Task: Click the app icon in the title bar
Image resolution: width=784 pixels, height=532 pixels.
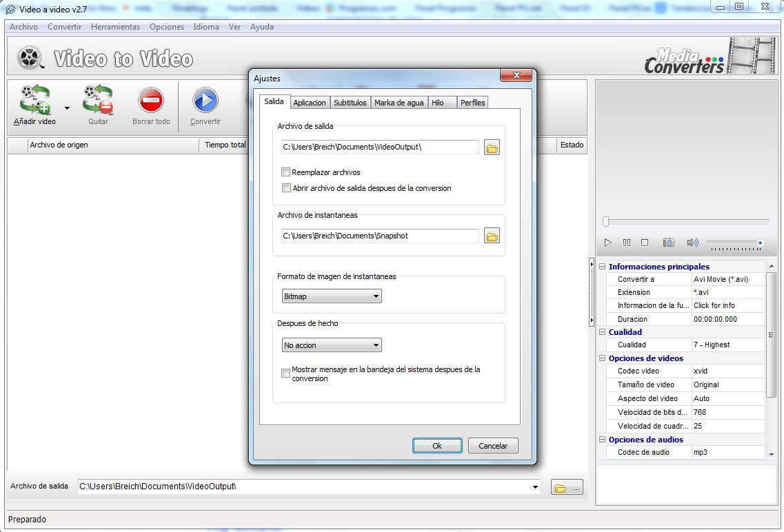Action: pyautogui.click(x=10, y=9)
